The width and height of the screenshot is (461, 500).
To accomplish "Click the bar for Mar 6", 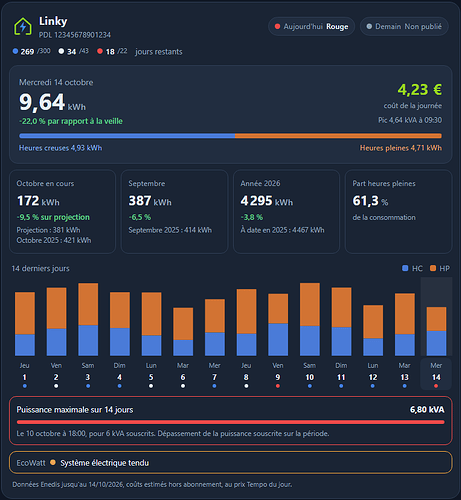I will pos(183,332).
